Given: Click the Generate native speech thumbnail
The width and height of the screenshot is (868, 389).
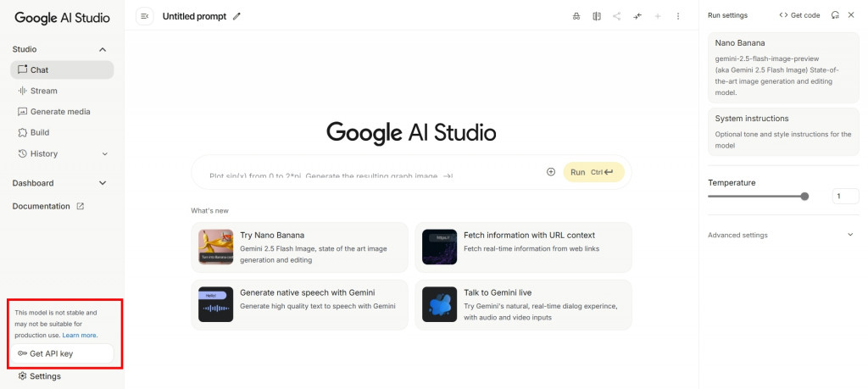Looking at the screenshot, I should pos(216,304).
